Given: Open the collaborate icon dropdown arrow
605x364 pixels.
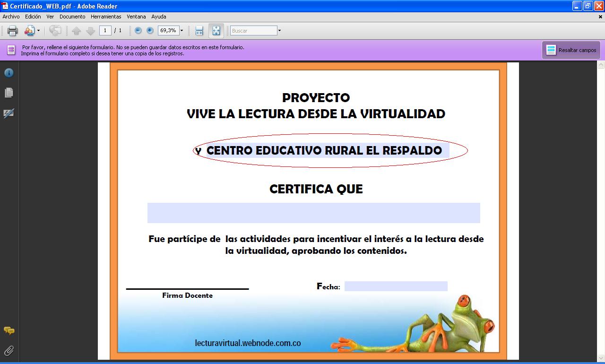Looking at the screenshot, I should [x=39, y=31].
